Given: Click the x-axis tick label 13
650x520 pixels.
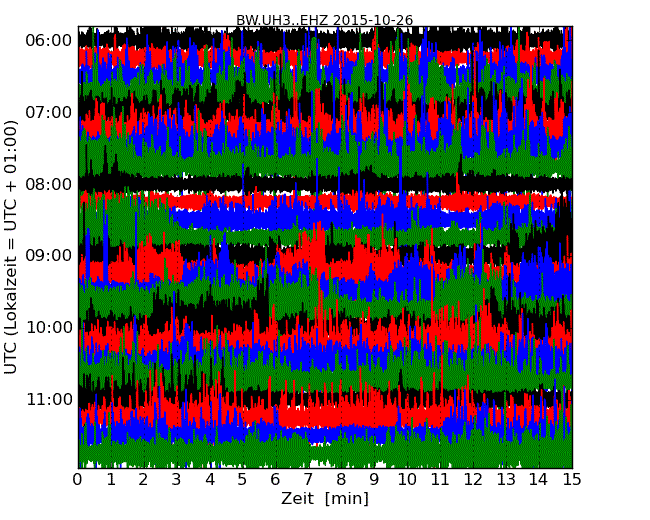Looking at the screenshot, I should click(x=506, y=479).
